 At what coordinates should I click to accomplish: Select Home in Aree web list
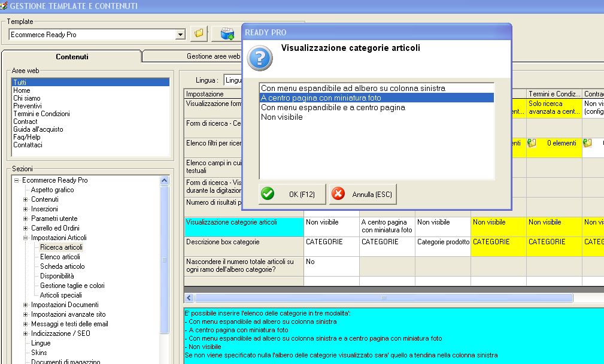click(90, 90)
